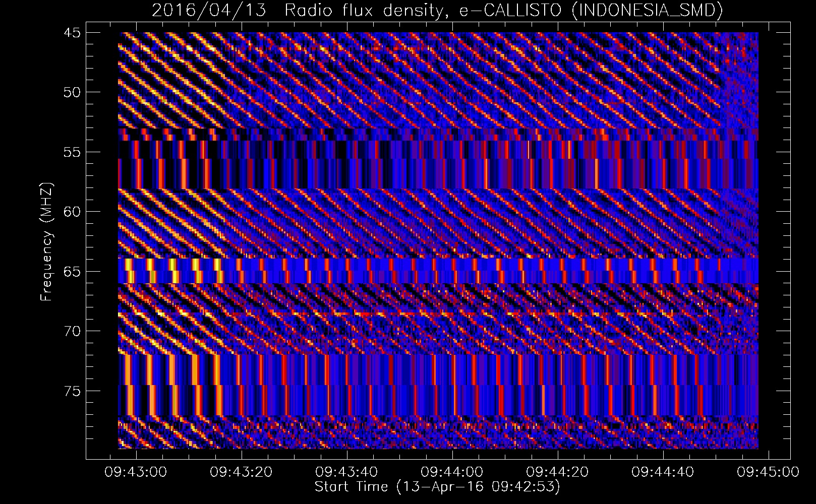Click the 70 frequency tick label

point(72,331)
